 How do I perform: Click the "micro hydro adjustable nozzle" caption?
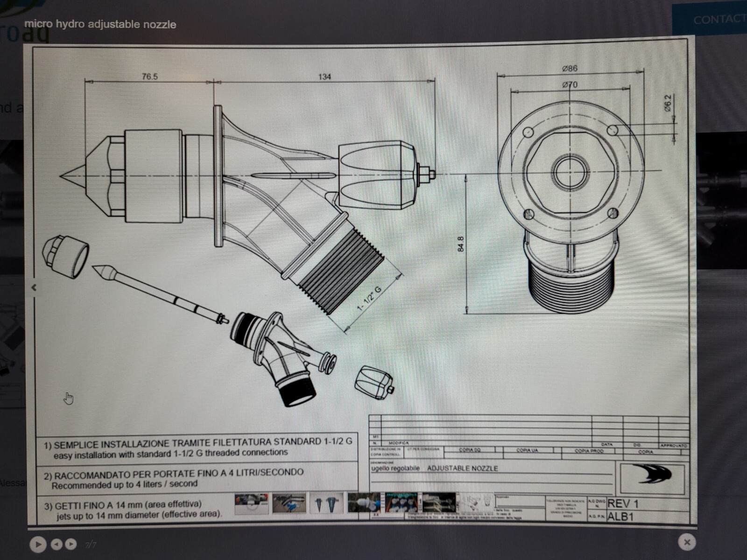[100, 24]
